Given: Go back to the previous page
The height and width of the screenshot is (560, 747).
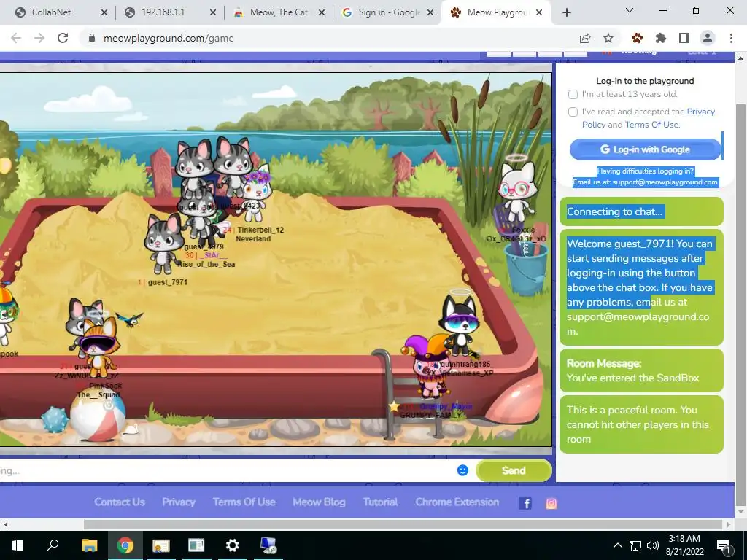Looking at the screenshot, I should coord(16,38).
